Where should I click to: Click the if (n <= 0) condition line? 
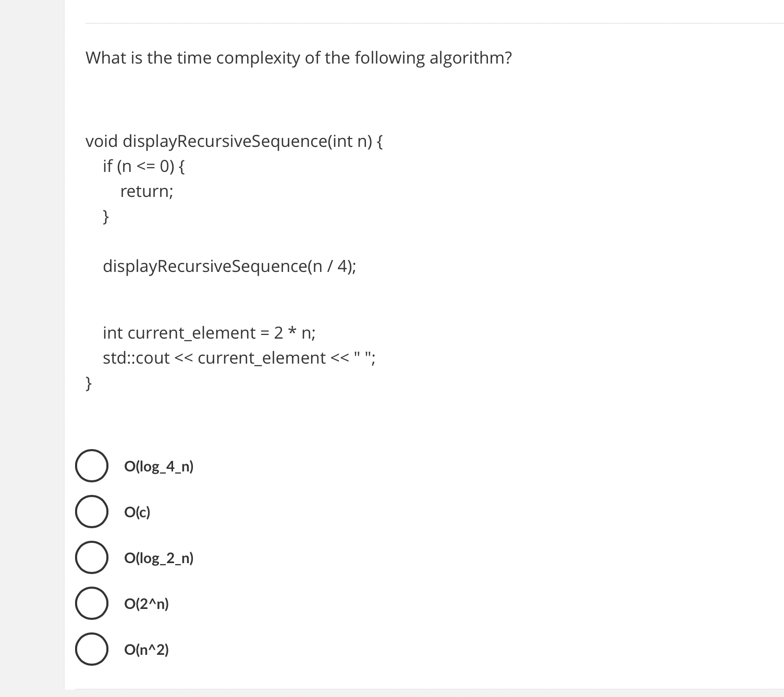click(x=144, y=166)
